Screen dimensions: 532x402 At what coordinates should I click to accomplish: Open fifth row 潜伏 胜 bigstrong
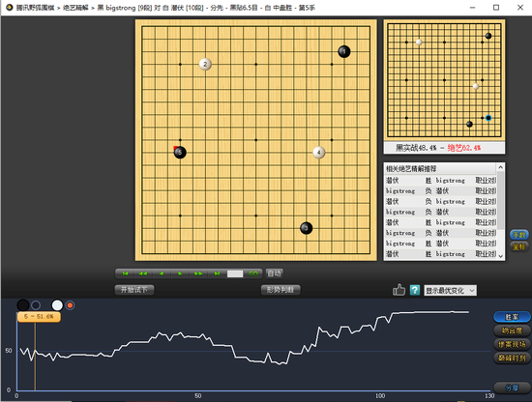(440, 222)
